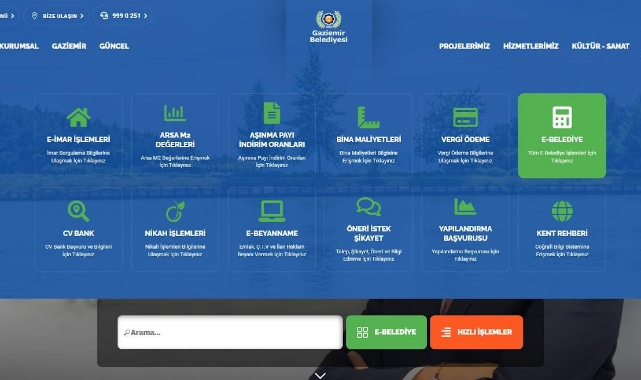Click the Bina Maliyetleri ruler icon

point(368,117)
